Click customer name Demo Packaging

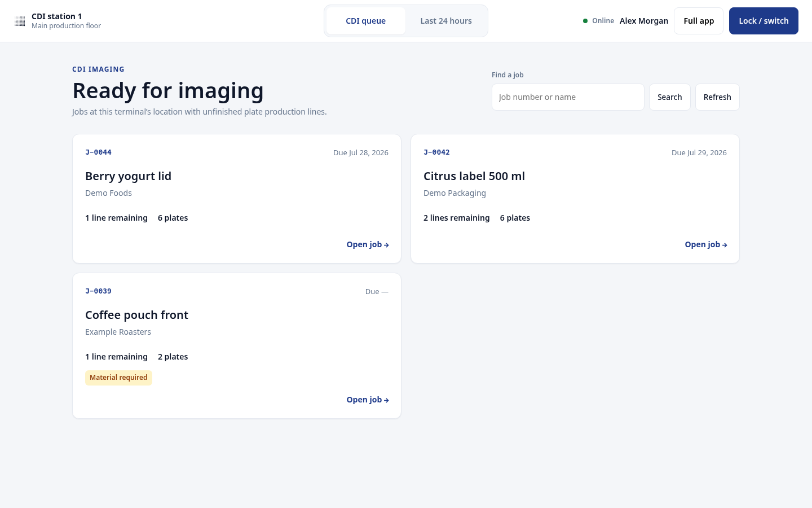point(454,193)
